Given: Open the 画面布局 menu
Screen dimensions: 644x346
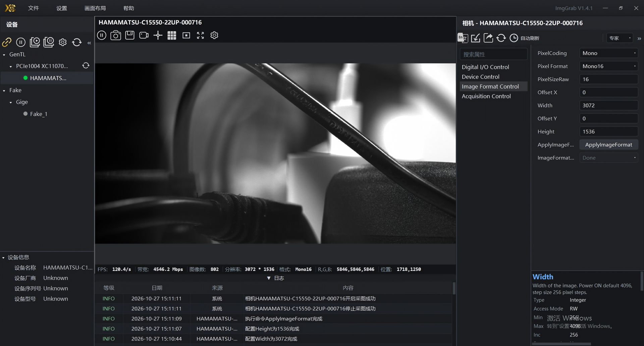Looking at the screenshot, I should (95, 8).
